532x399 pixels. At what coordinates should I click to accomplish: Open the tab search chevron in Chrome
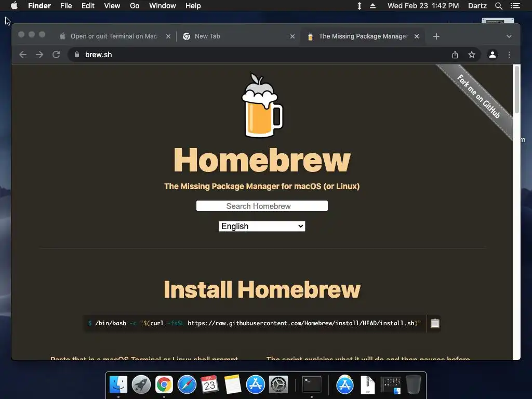tap(509, 36)
